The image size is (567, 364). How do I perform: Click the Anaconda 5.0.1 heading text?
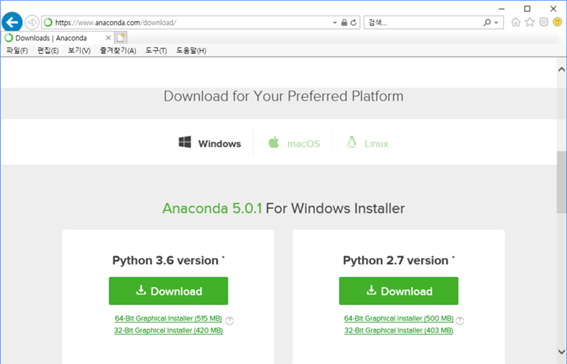click(212, 209)
